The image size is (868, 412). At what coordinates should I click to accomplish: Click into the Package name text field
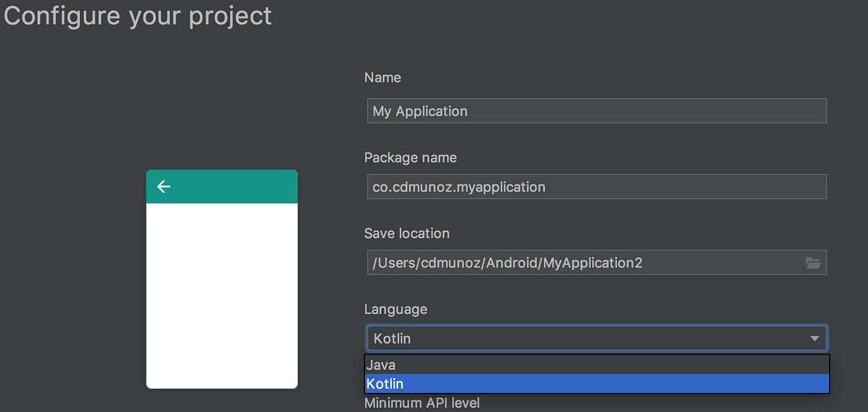(x=596, y=187)
